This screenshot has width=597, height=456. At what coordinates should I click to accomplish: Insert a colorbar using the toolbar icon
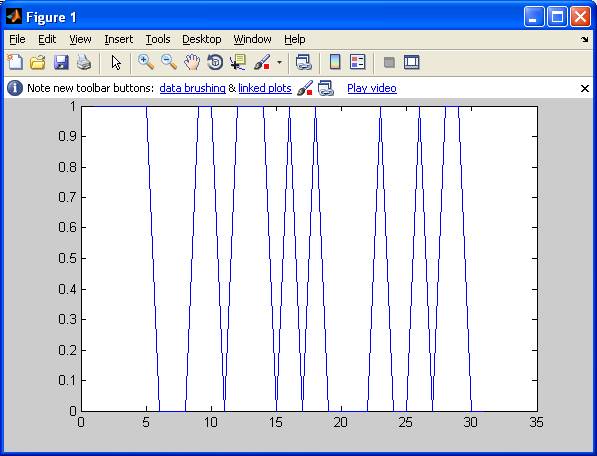tap(335, 62)
